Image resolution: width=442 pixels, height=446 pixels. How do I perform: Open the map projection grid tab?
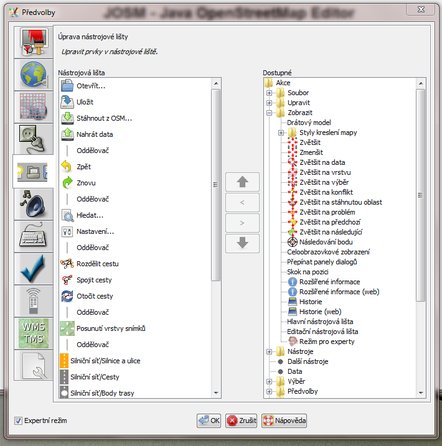click(x=33, y=106)
